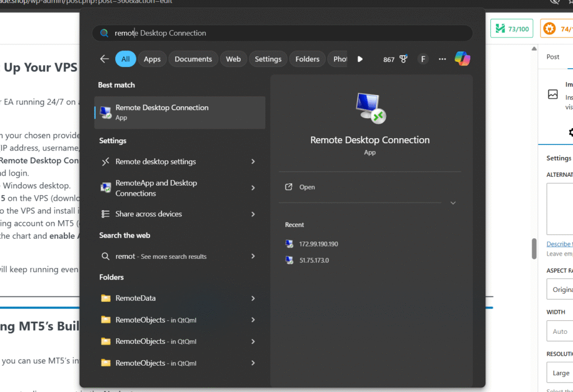Click the icon beside recent 51.75.173.0
This screenshot has width=573, height=392.
[289, 260]
